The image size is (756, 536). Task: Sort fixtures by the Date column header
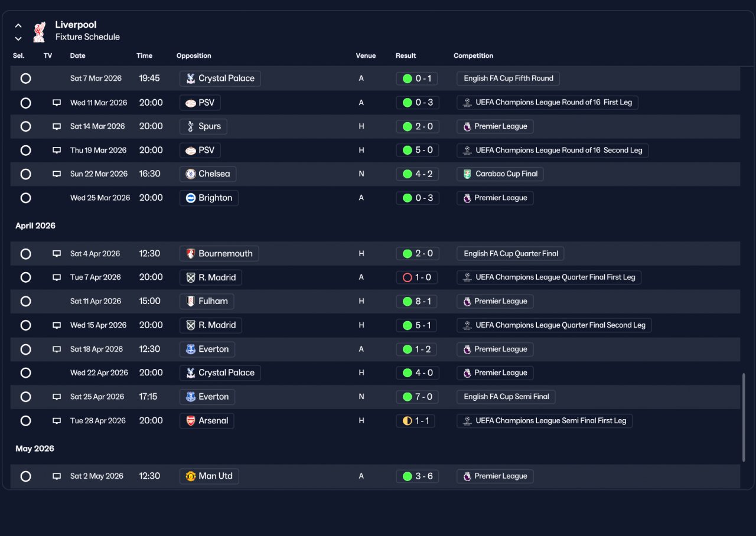point(78,56)
